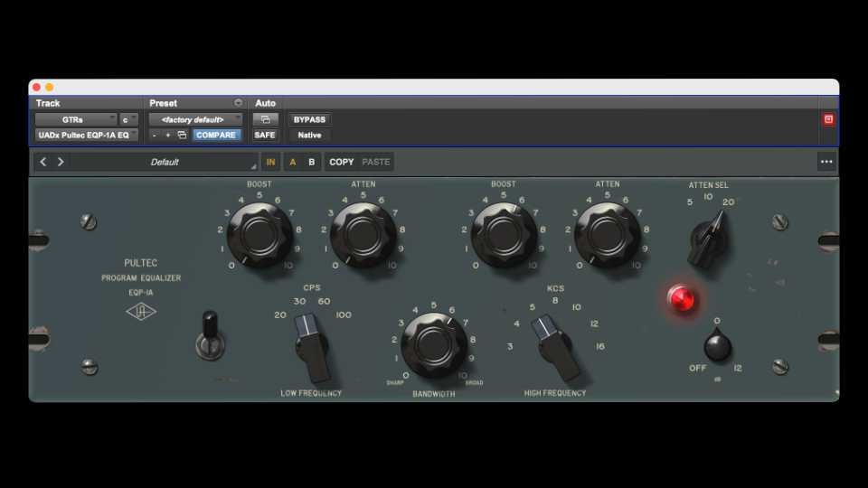Screen dimensions: 868x488
Task: Toggle the BYPASS button
Action: click(x=309, y=119)
